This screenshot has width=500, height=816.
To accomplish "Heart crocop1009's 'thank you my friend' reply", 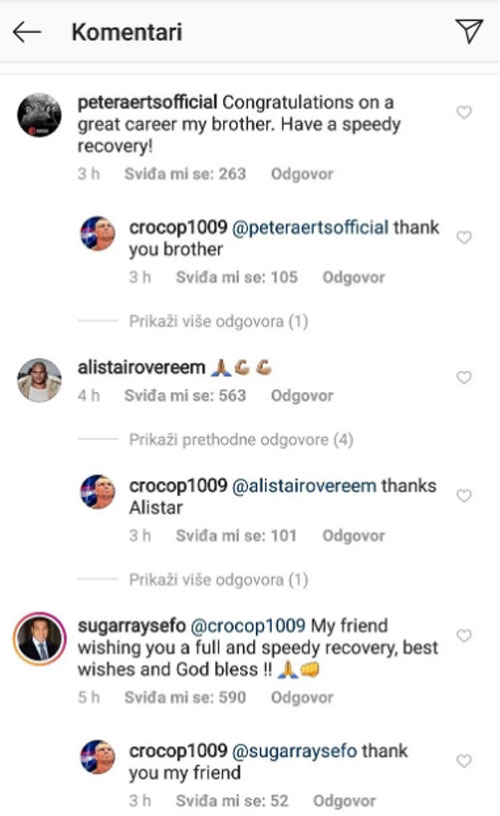I will pos(464,761).
